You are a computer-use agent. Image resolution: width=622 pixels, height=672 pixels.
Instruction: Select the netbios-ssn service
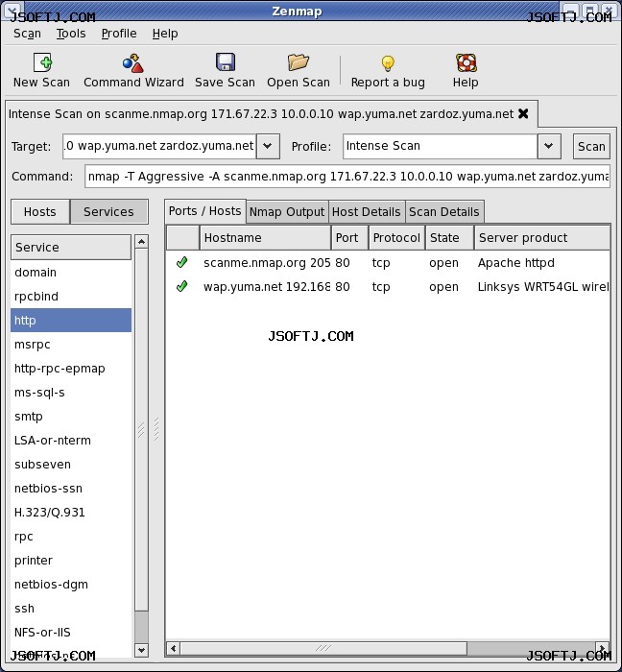tap(71, 488)
